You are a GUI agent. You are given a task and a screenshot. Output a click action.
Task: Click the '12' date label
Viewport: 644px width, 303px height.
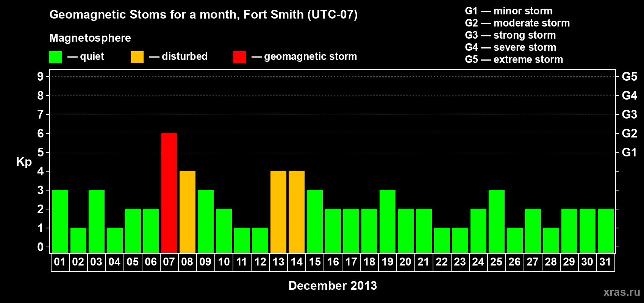tap(260, 262)
